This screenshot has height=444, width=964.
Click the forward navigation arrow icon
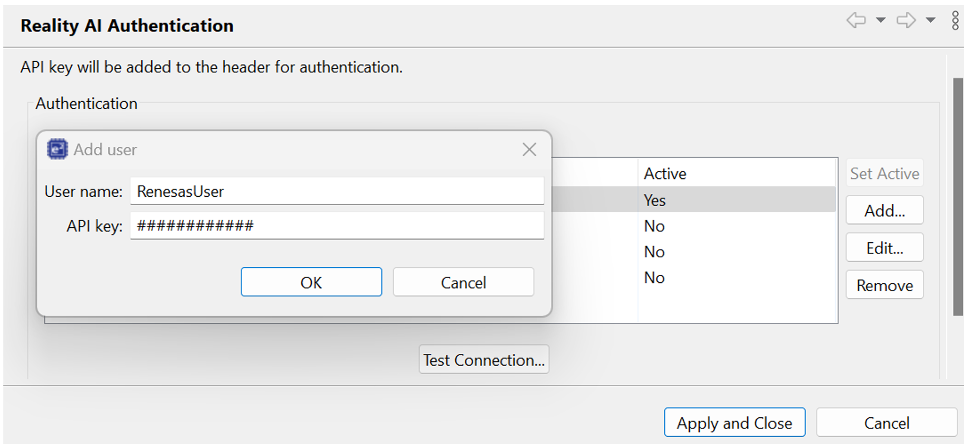pyautogui.click(x=906, y=21)
